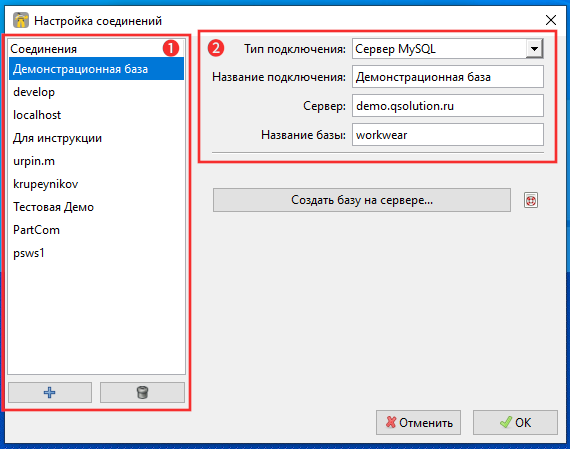
Task: Select Демонстрационная база in connections list
Action: coord(96,69)
